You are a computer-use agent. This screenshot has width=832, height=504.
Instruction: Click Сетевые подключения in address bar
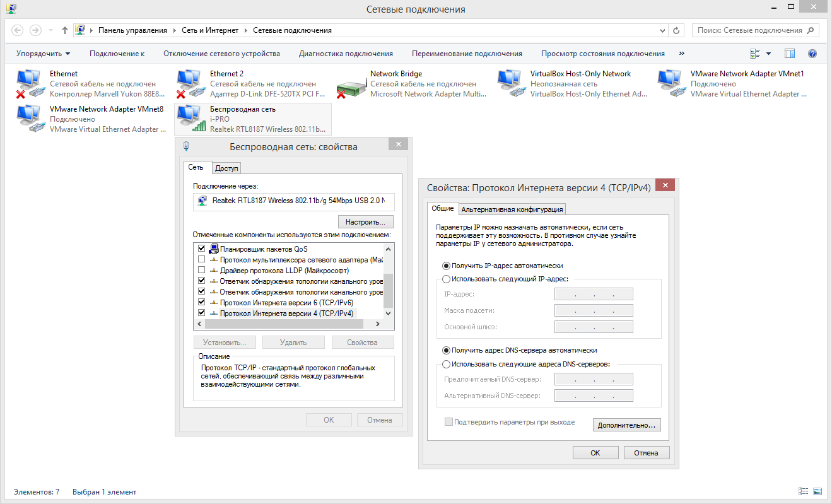292,30
